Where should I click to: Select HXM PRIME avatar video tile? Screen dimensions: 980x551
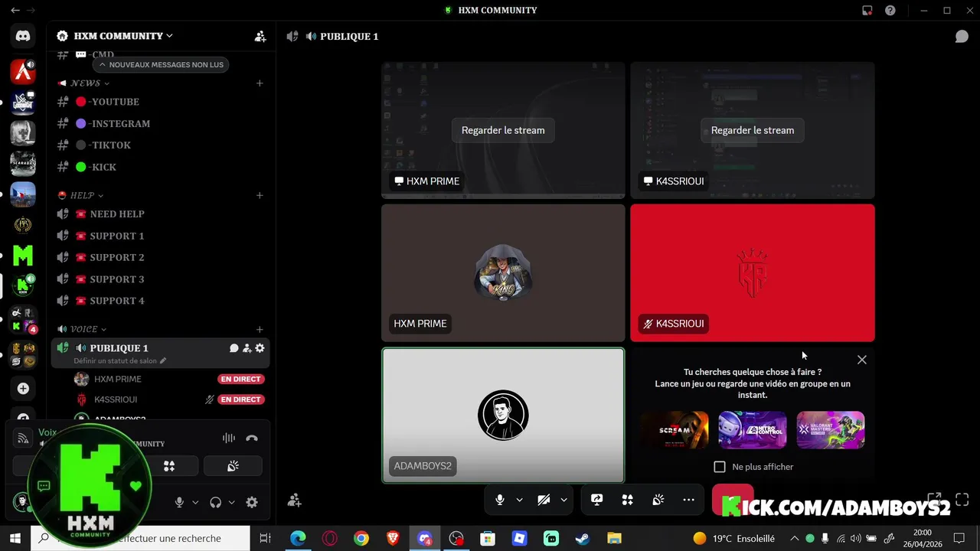503,272
